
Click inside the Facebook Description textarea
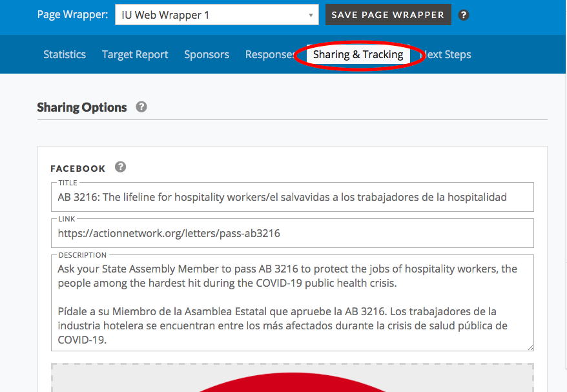tap(292, 303)
